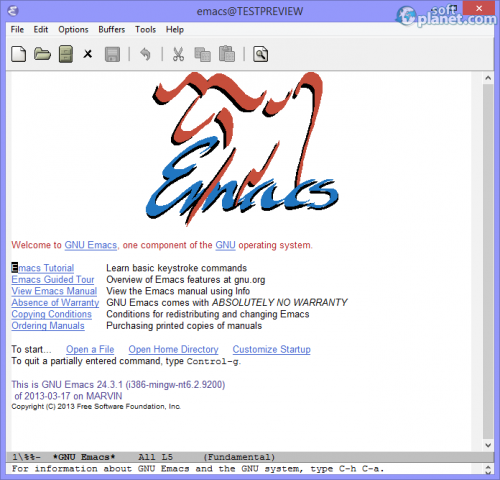
Task: Click the "Purchasing printed copies of manuals" text
Action: (x=184, y=326)
